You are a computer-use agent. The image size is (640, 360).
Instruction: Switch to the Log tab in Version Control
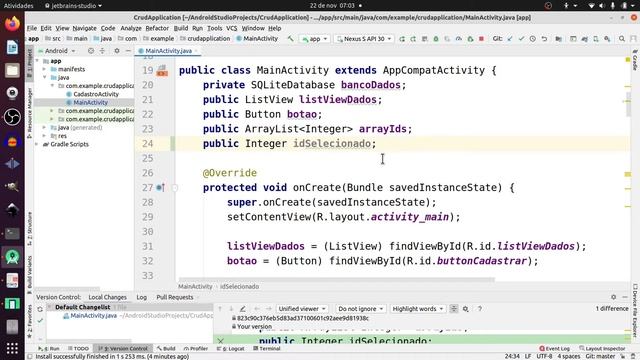[x=142, y=297]
